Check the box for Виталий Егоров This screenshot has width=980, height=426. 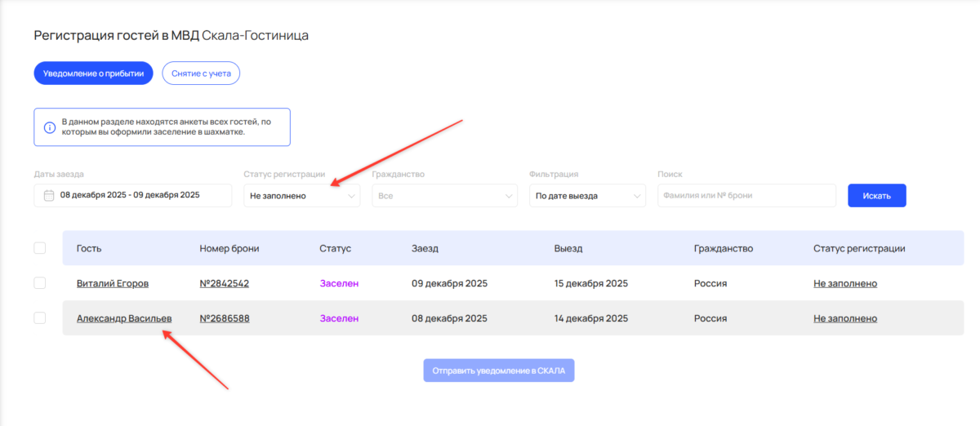pyautogui.click(x=39, y=283)
